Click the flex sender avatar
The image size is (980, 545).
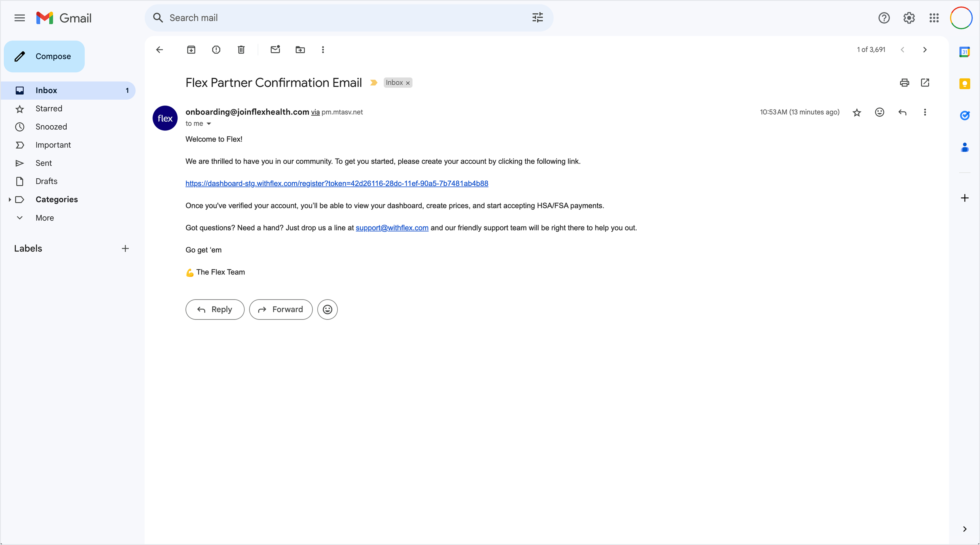pyautogui.click(x=165, y=118)
